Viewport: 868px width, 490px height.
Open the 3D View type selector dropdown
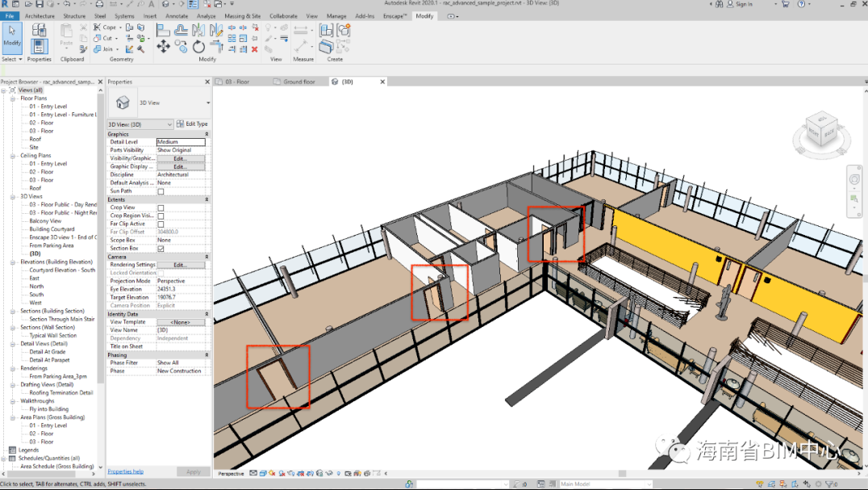pos(207,103)
